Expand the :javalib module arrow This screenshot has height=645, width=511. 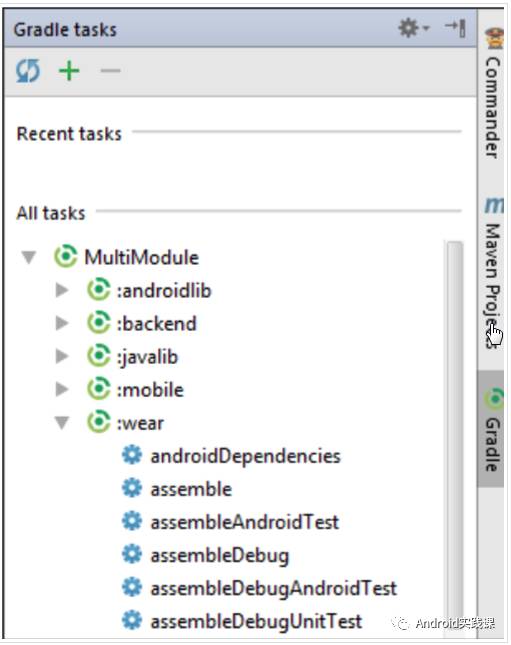(x=62, y=356)
